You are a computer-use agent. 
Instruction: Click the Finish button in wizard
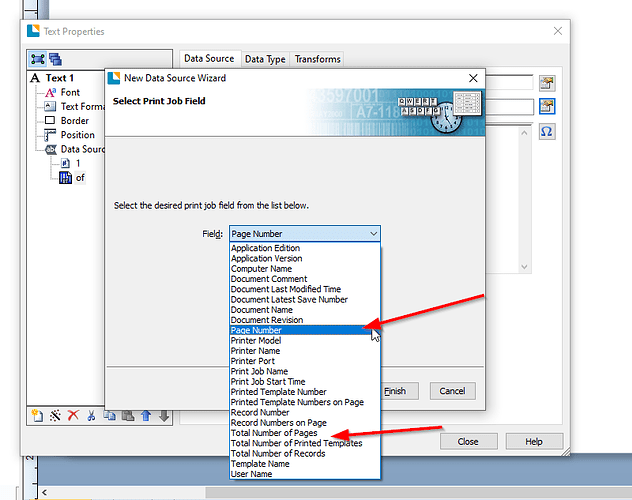[399, 391]
